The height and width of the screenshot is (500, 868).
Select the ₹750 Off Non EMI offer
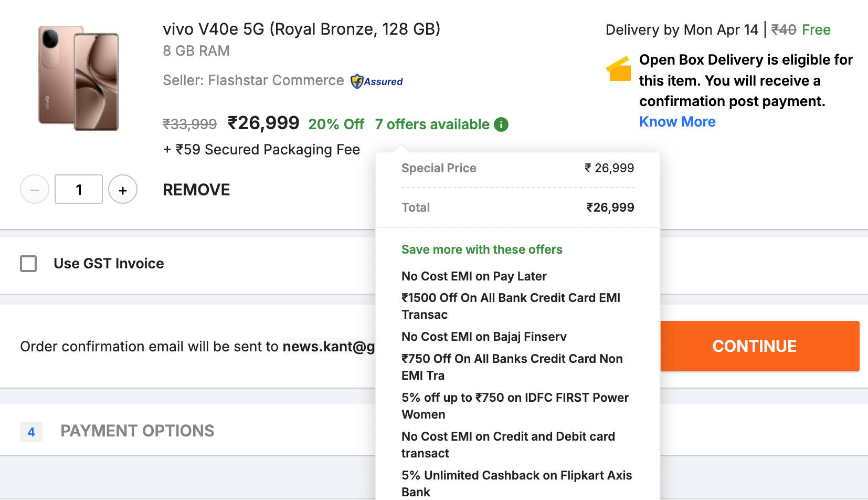click(512, 367)
